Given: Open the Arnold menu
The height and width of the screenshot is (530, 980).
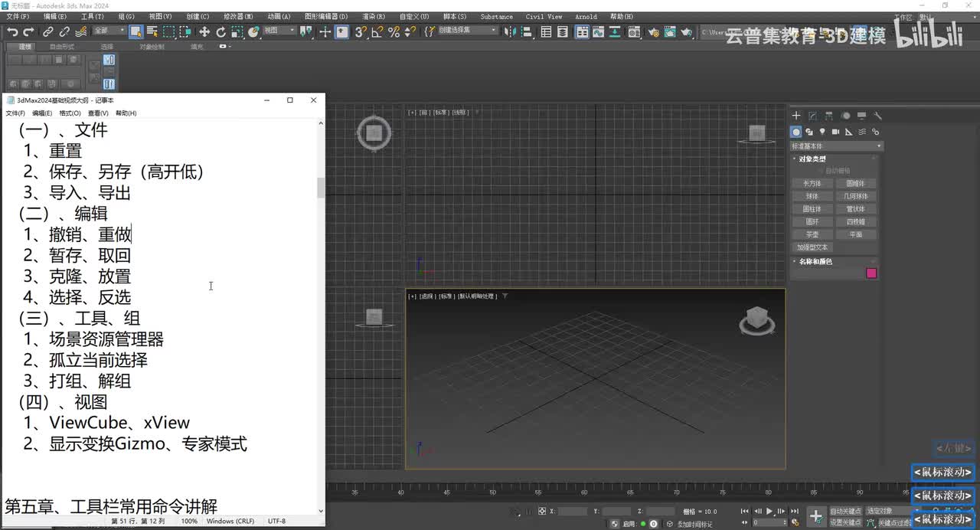Looking at the screenshot, I should coord(586,16).
